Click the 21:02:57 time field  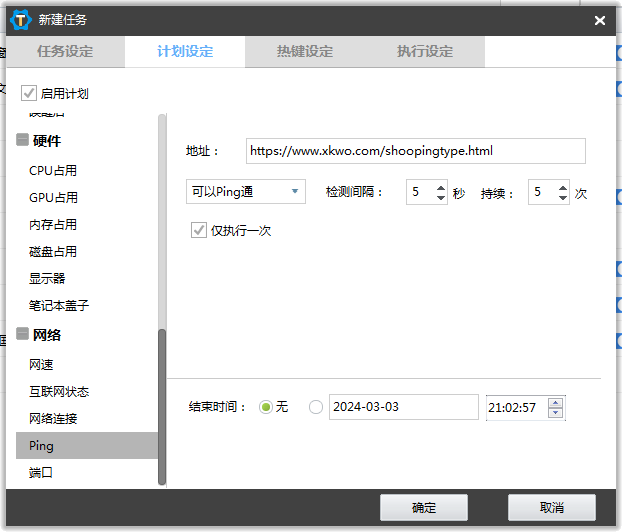517,407
